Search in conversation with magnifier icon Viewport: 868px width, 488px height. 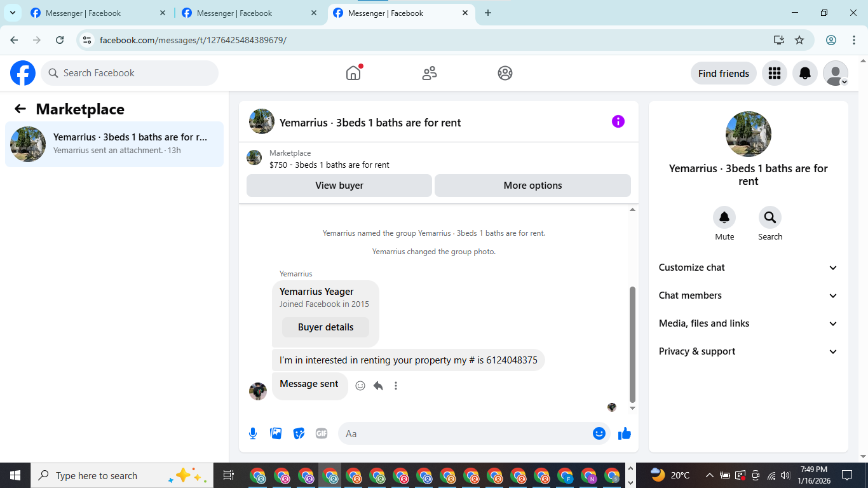click(x=770, y=218)
